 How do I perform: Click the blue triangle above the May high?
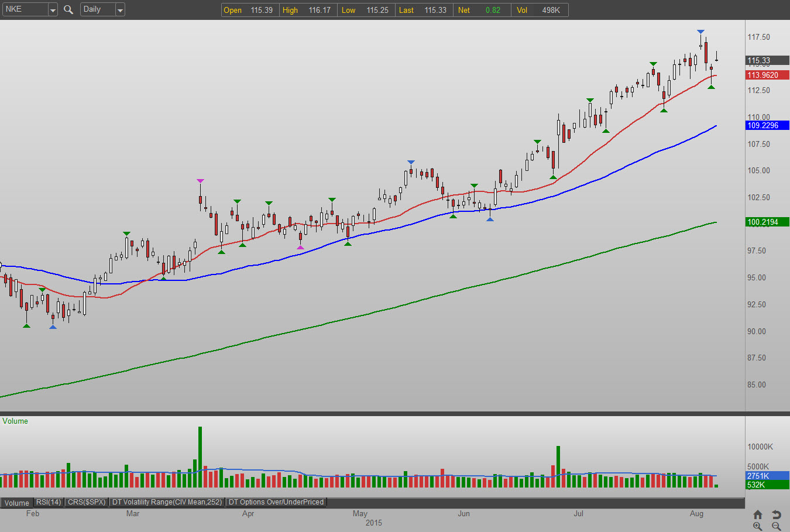[x=411, y=163]
